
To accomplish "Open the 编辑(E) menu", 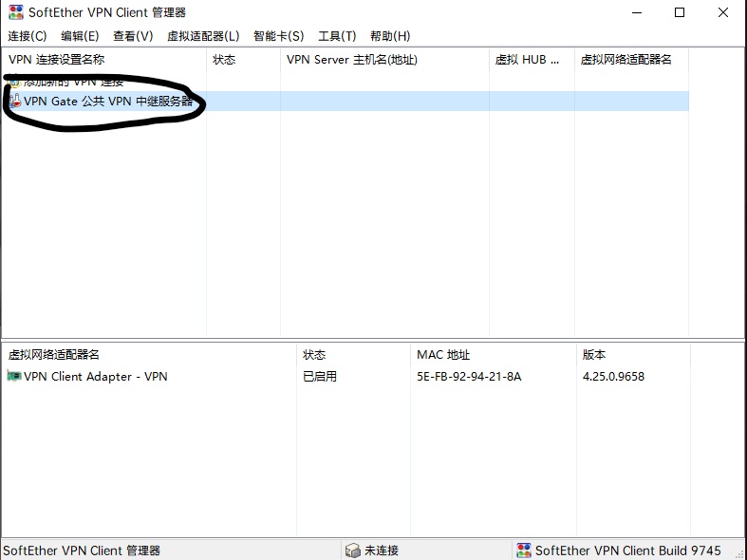I will pos(80,36).
